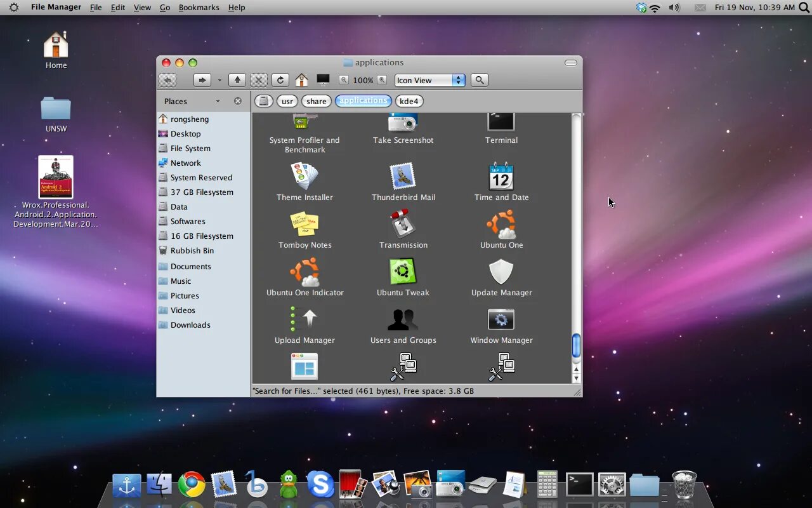Select Terminal application in folder
The image size is (812, 508).
pyautogui.click(x=501, y=123)
